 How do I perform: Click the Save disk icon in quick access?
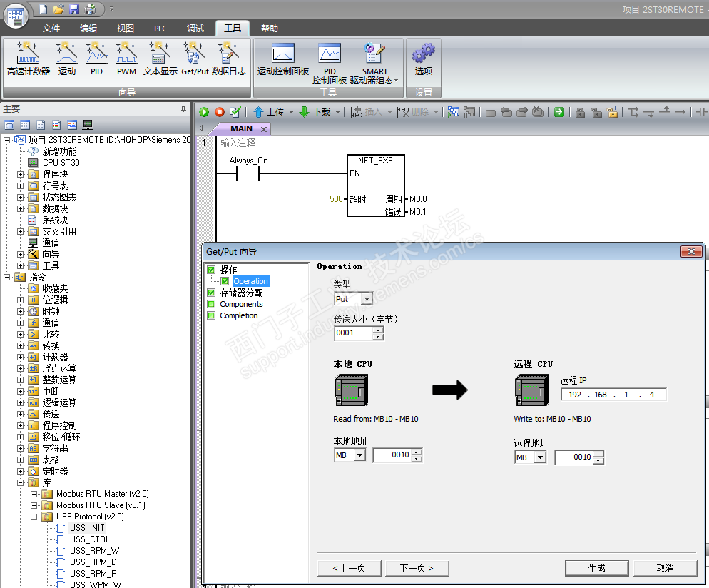pos(75,9)
